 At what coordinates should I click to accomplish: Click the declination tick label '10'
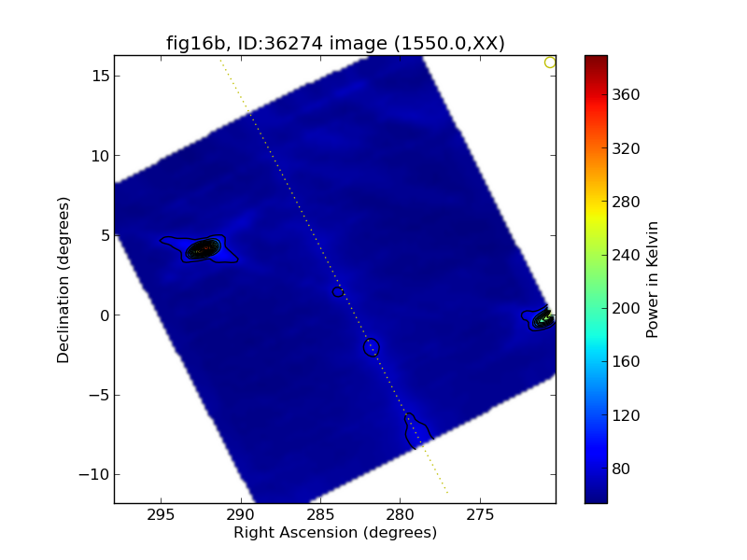(101, 156)
